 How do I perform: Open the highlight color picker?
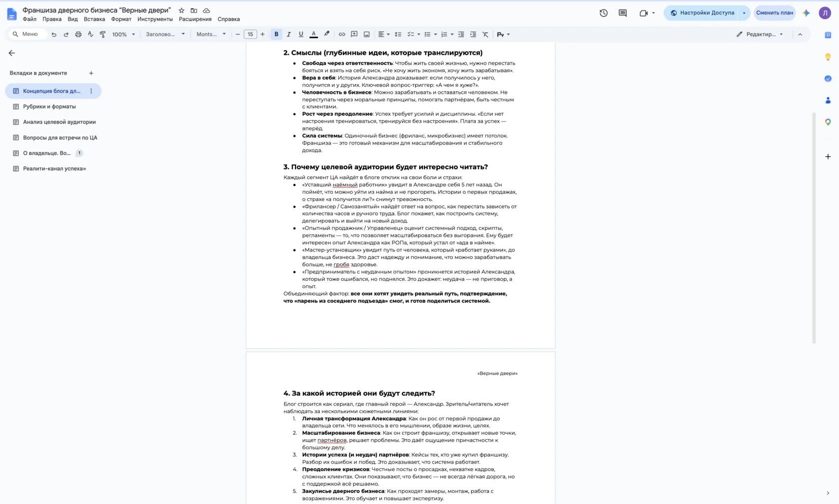pyautogui.click(x=327, y=34)
